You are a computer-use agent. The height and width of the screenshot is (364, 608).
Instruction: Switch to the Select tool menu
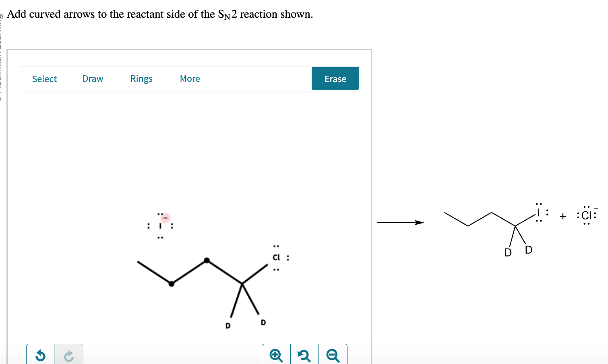click(44, 79)
